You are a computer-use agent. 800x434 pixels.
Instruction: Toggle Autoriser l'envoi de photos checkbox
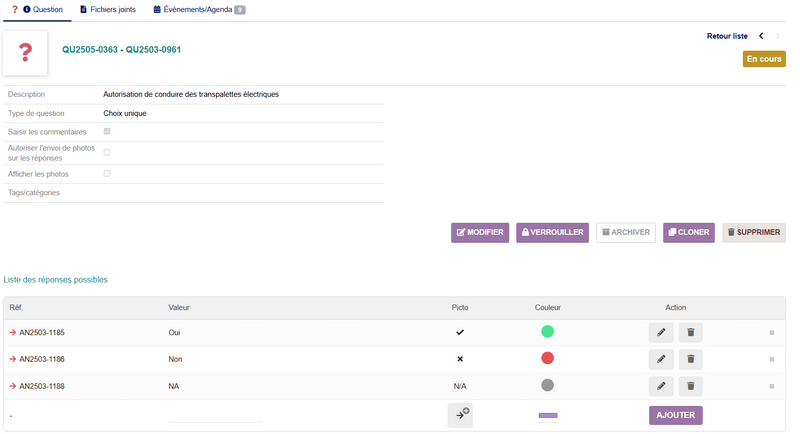(x=107, y=152)
